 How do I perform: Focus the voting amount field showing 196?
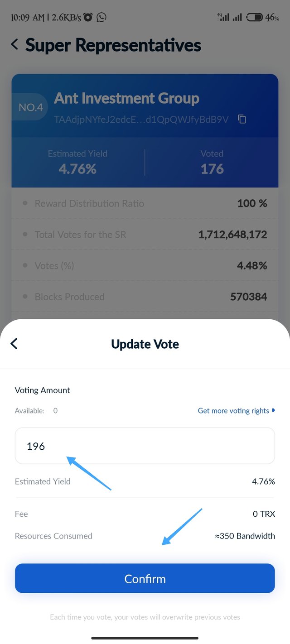[145, 446]
